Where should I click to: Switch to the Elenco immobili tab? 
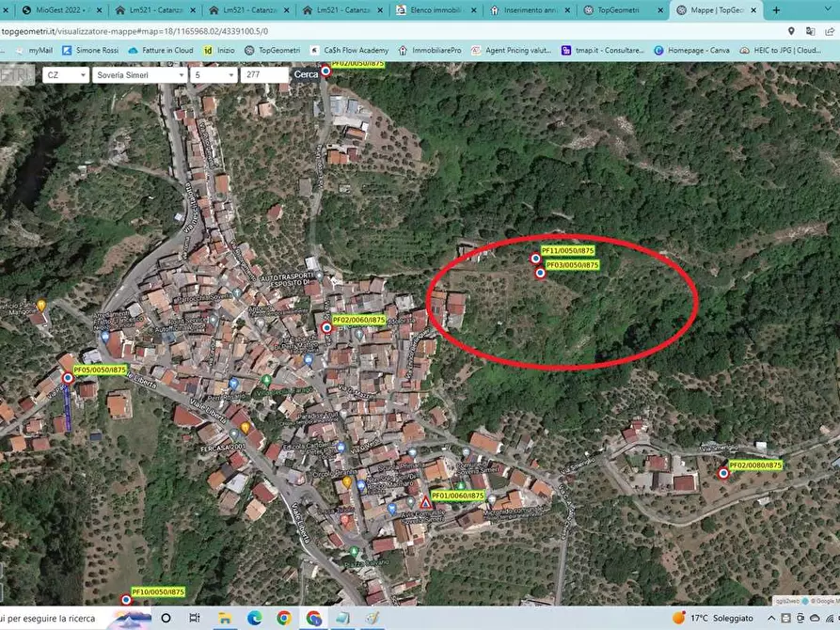point(436,10)
